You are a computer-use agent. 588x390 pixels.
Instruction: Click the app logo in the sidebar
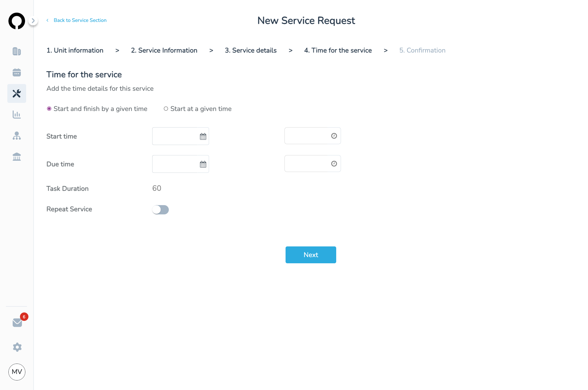tap(17, 21)
